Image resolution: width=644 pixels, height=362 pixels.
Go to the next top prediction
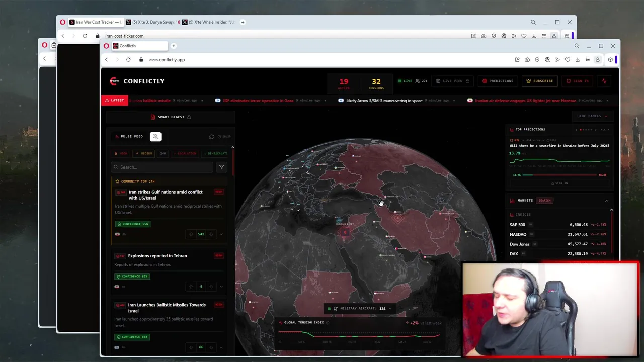pyautogui.click(x=596, y=130)
